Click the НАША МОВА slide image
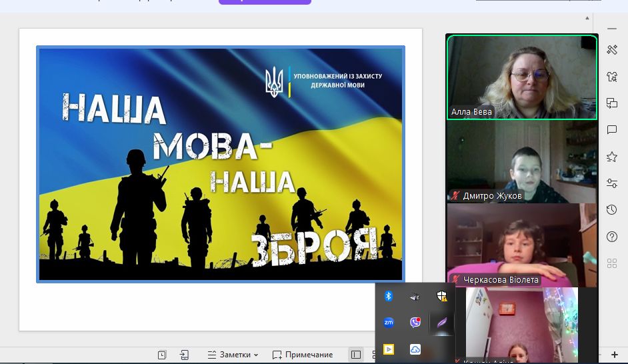The width and height of the screenshot is (628, 364). pos(221,163)
